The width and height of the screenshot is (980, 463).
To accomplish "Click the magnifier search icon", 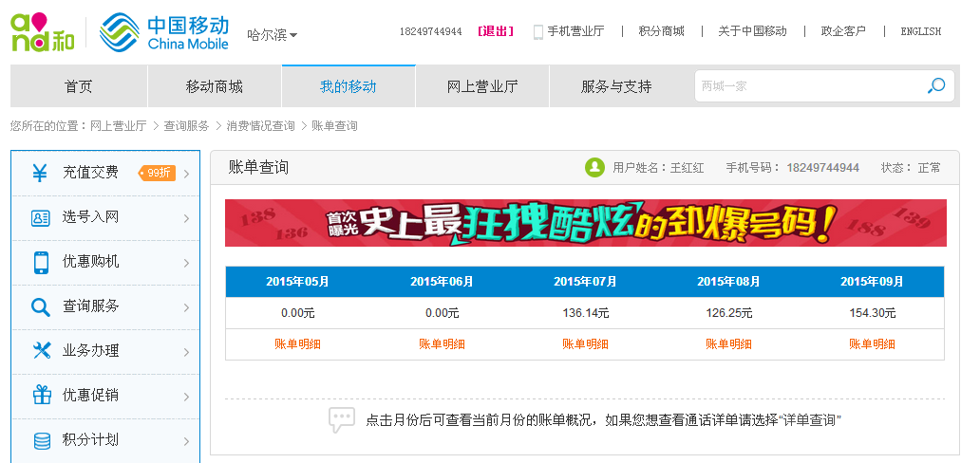I will click(x=935, y=85).
